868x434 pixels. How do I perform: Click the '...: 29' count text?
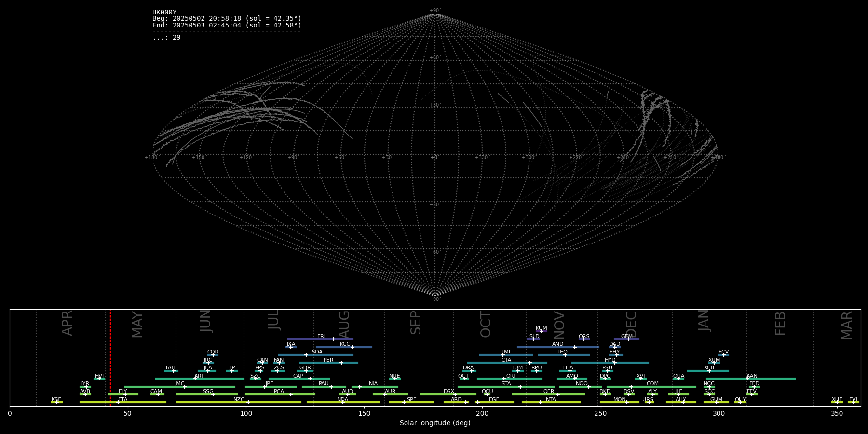166,38
